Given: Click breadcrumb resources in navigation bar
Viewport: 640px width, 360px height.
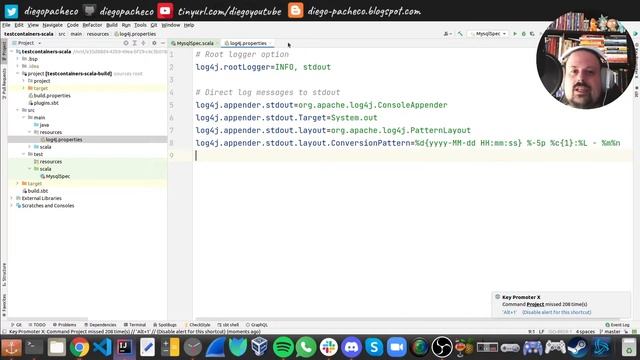Looking at the screenshot, I should pos(98,34).
